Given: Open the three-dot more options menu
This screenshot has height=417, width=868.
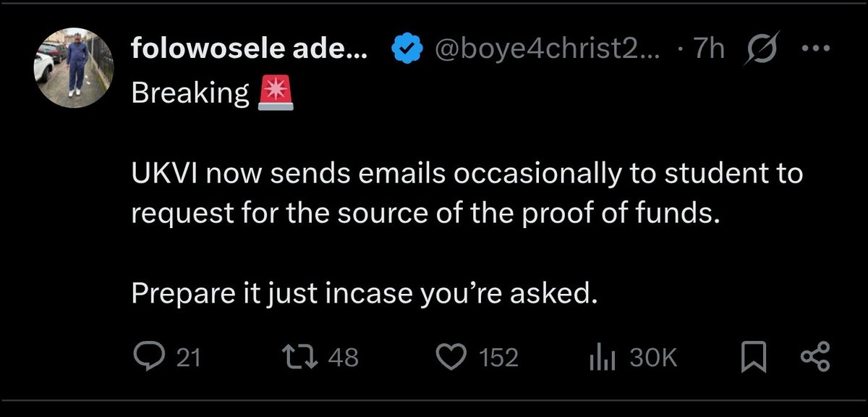Looking at the screenshot, I should click(815, 49).
